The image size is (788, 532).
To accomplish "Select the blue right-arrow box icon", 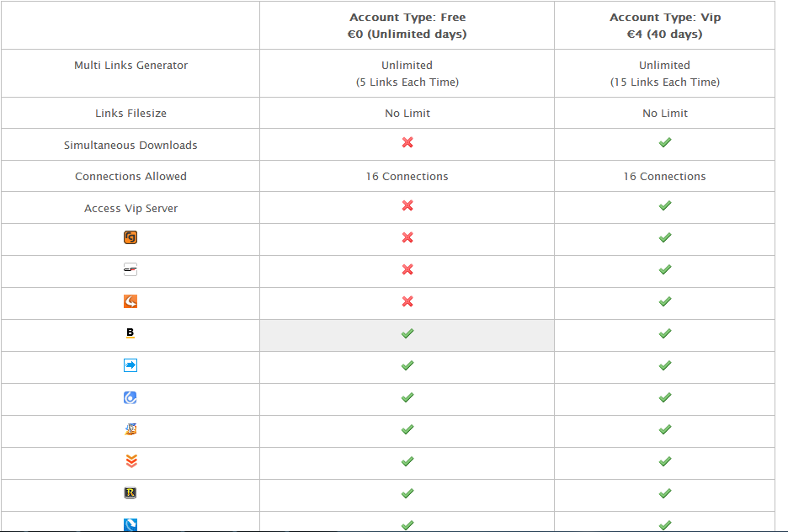I will (130, 365).
